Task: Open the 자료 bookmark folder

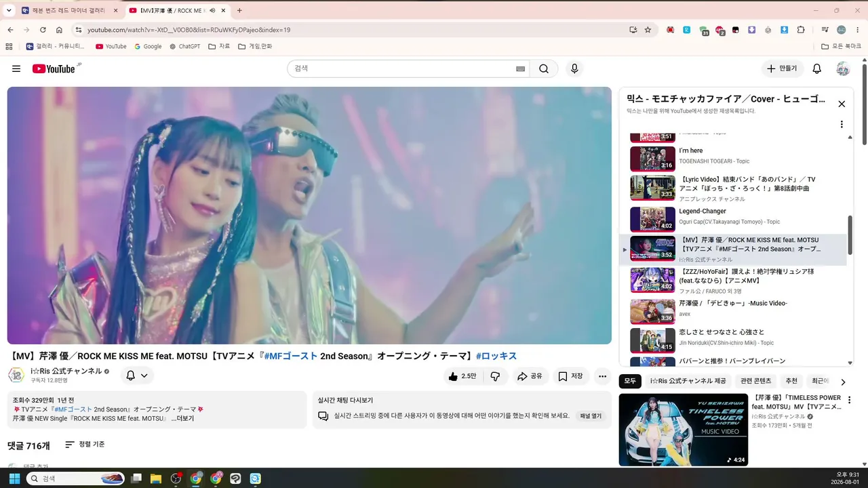Action: (x=219, y=46)
